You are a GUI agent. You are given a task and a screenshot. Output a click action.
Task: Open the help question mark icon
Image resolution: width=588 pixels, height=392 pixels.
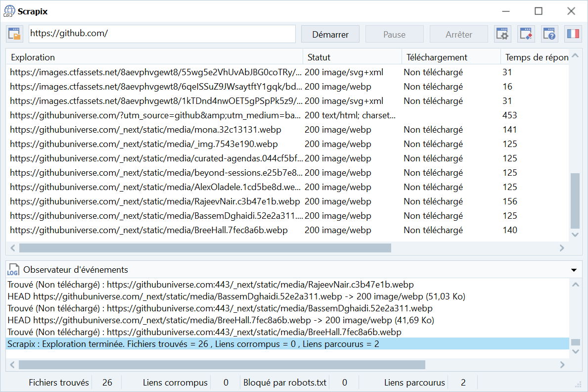click(549, 34)
